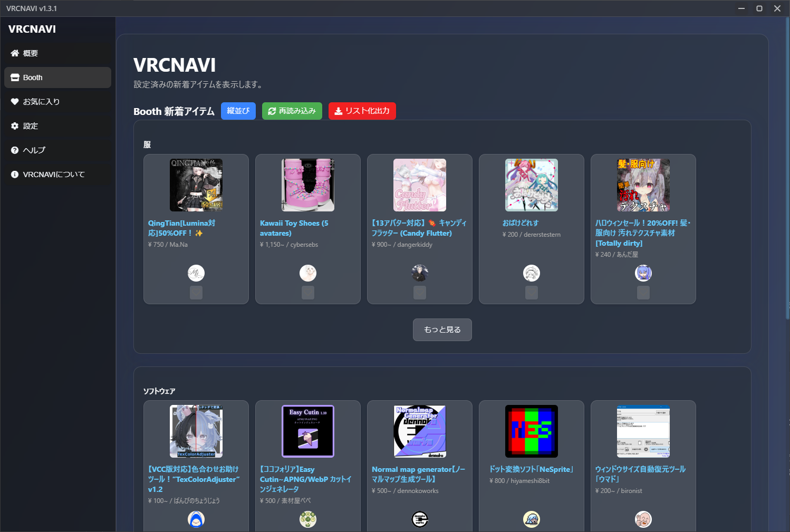The image size is (790, 532).
Task: Toggle the checkbox on Kawaii Toy Shoes card
Action: tap(308, 293)
